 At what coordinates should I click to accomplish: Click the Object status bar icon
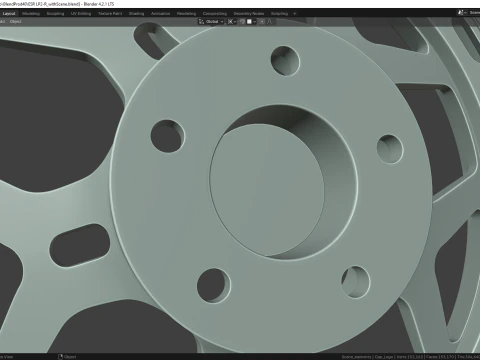60,357
